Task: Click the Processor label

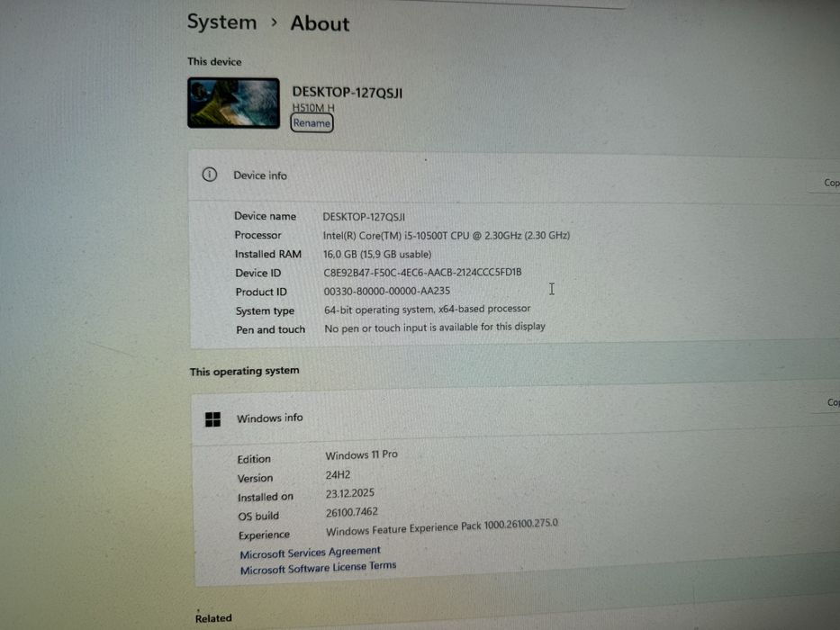Action: (257, 235)
